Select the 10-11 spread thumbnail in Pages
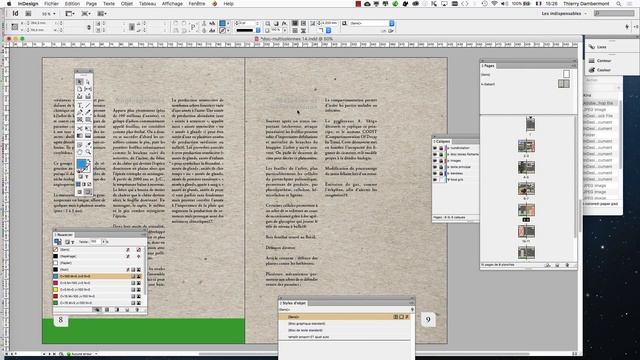 click(526, 231)
